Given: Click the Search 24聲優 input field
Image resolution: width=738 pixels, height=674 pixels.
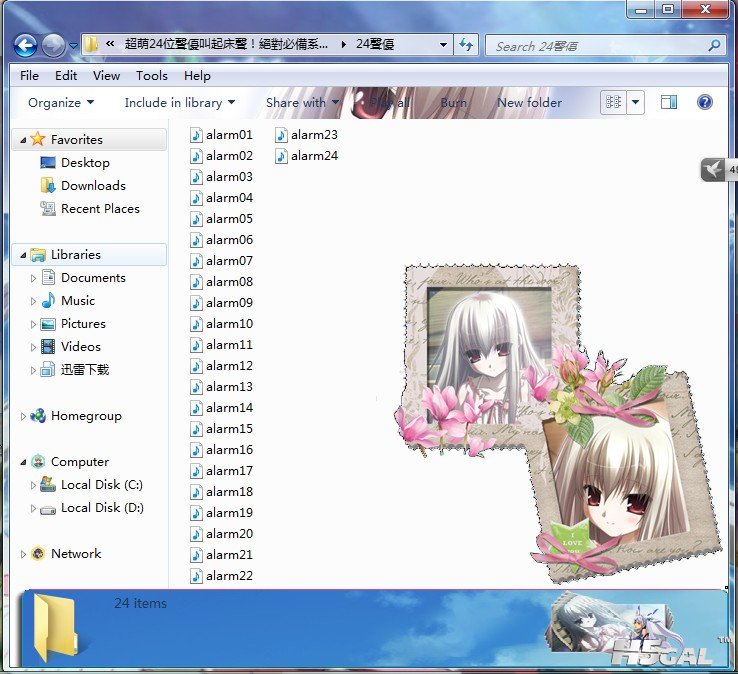Looking at the screenshot, I should pyautogui.click(x=600, y=45).
